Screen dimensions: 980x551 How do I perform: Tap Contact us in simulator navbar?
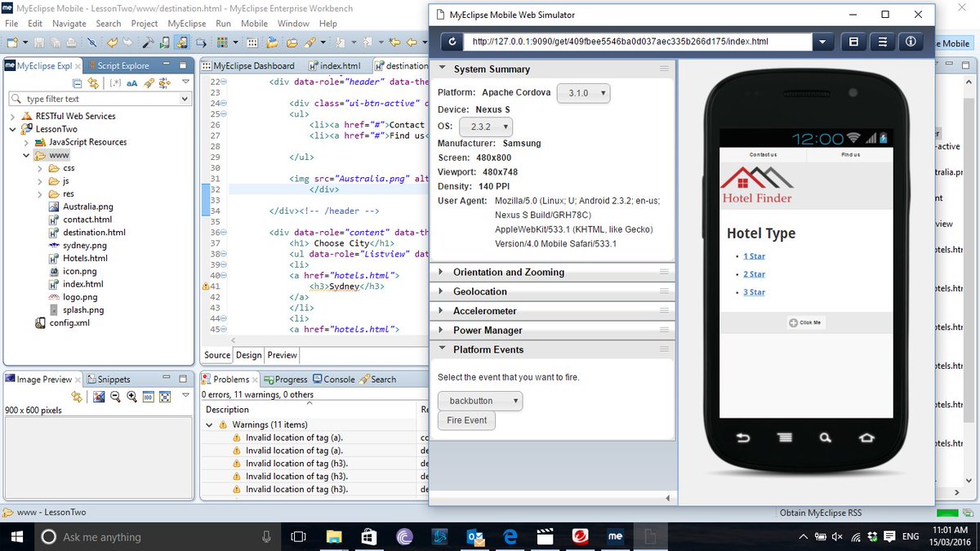click(763, 154)
